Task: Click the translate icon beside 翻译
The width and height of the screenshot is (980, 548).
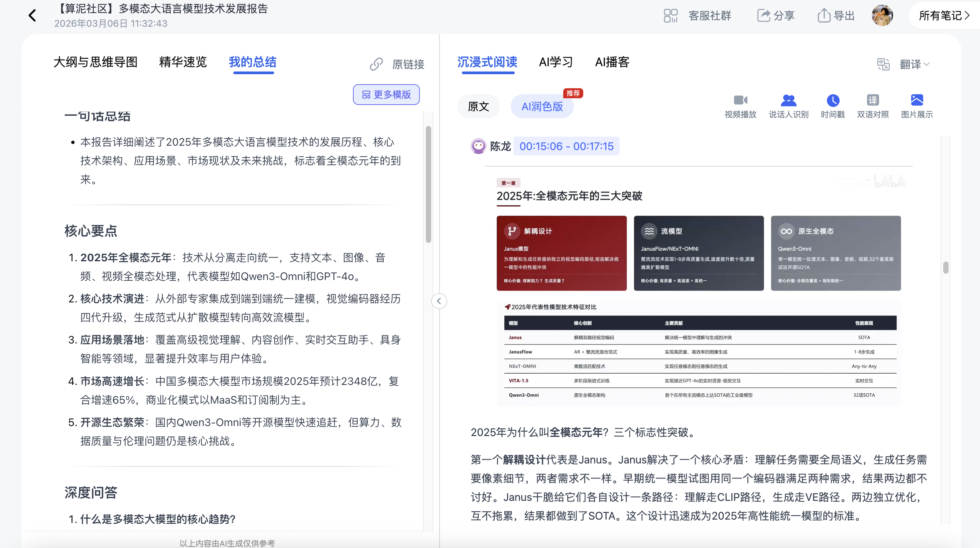Action: (x=883, y=64)
